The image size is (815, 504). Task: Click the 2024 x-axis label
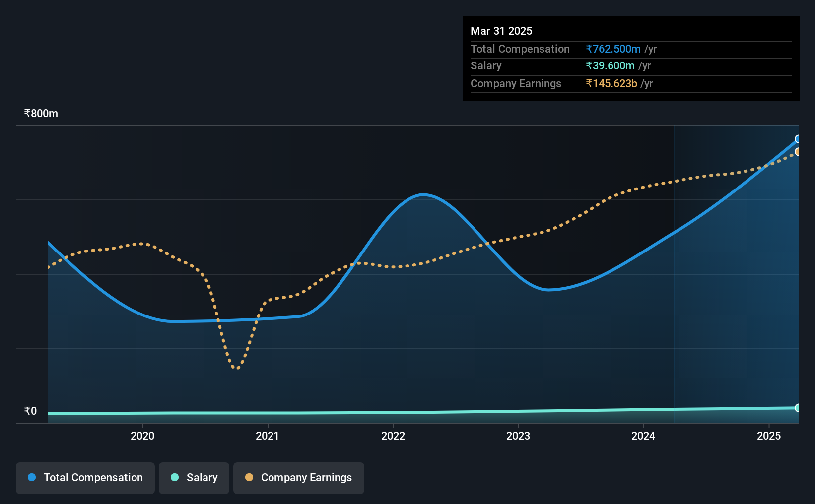(643, 436)
